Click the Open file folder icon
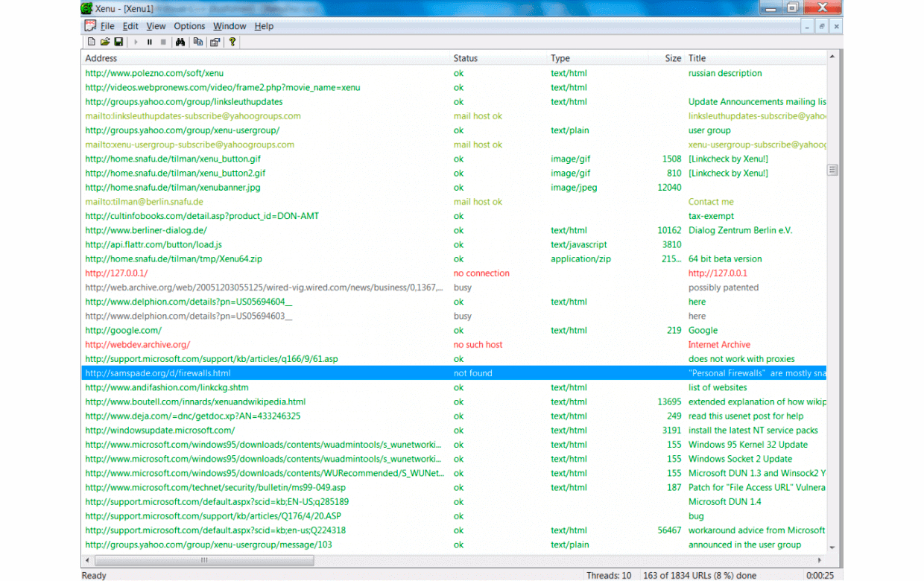Image resolution: width=924 pixels, height=581 pixels. (x=105, y=42)
